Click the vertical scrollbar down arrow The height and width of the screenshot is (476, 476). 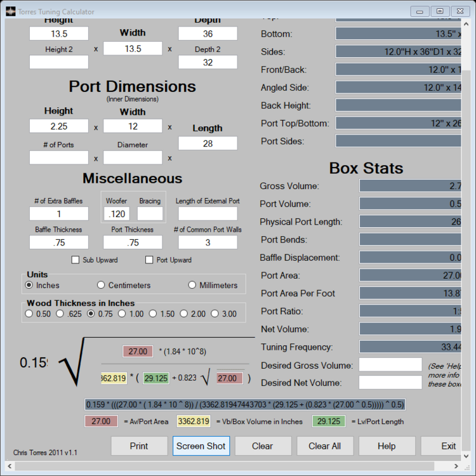466,456
